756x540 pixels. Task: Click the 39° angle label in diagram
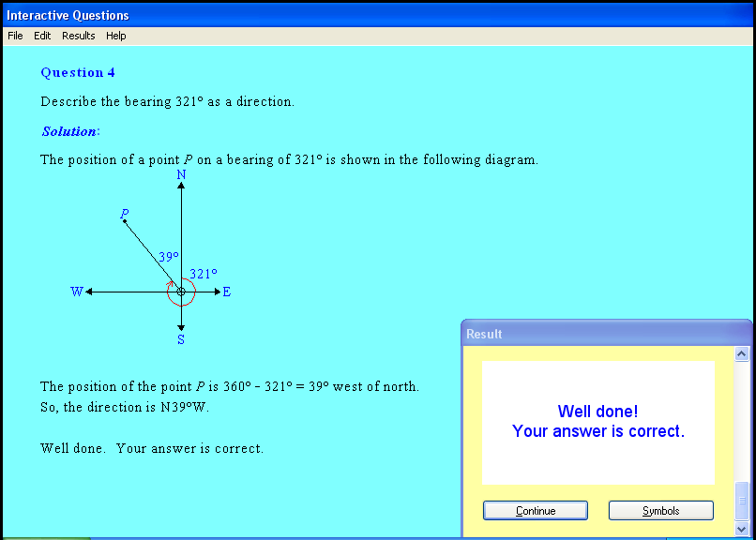coord(169,257)
